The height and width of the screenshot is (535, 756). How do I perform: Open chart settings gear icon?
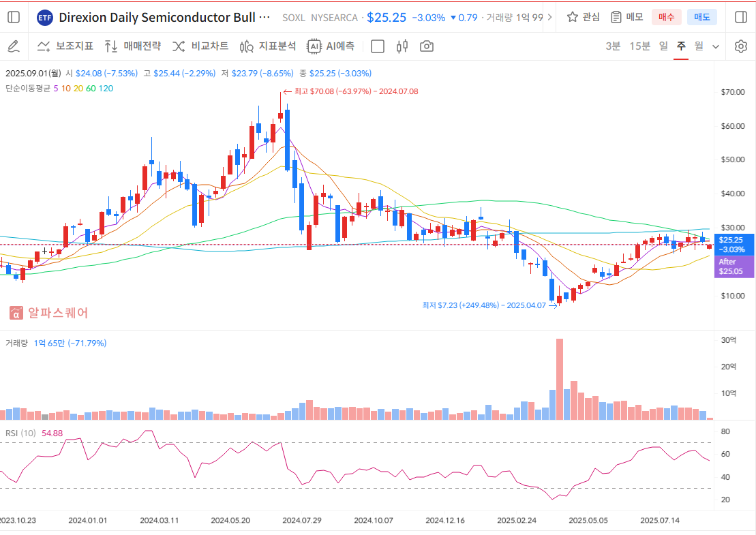(741, 46)
